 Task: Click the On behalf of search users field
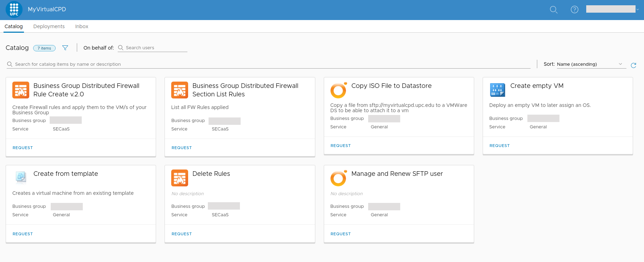point(155,48)
